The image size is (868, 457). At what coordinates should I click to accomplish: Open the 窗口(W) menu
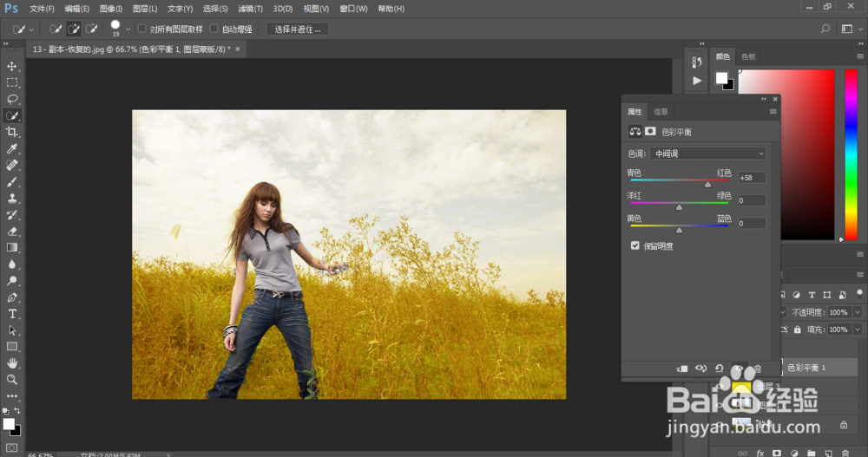354,9
